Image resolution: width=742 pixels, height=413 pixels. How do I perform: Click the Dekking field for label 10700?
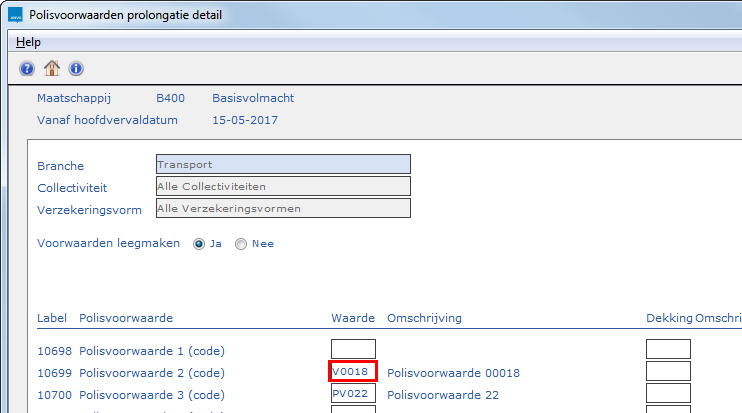(x=668, y=394)
